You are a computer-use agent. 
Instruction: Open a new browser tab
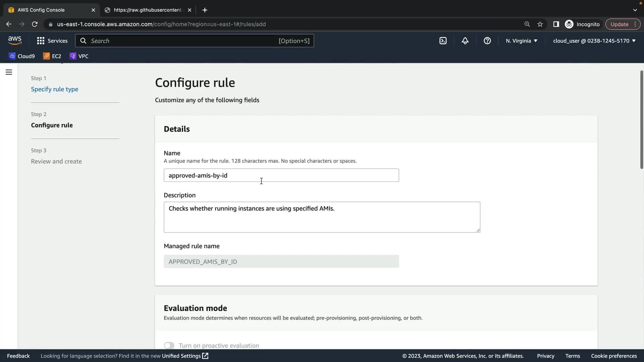205,10
